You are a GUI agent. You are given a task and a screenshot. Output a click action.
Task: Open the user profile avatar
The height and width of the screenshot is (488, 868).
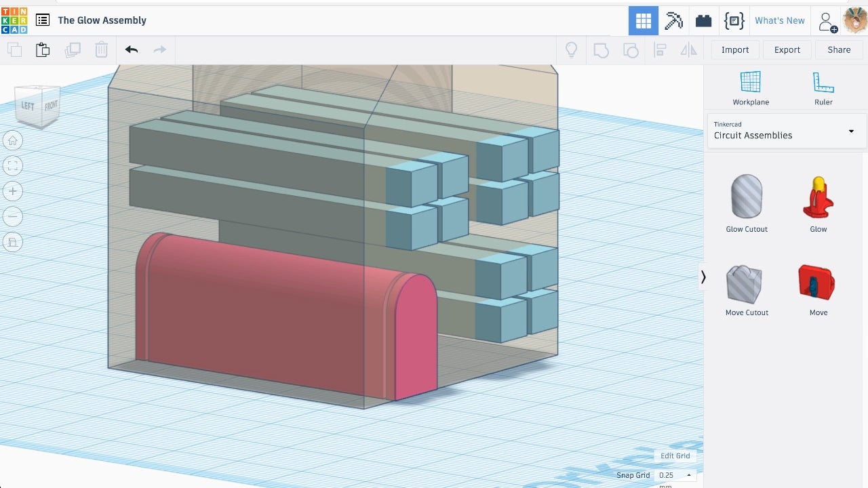tap(855, 20)
